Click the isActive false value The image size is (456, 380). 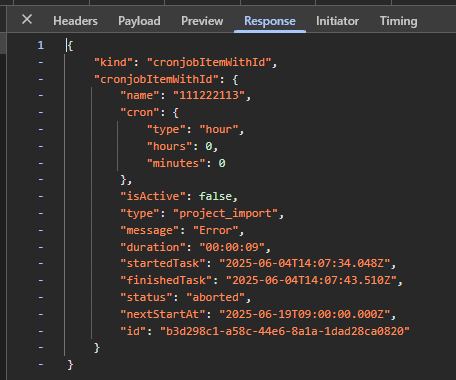coord(215,196)
